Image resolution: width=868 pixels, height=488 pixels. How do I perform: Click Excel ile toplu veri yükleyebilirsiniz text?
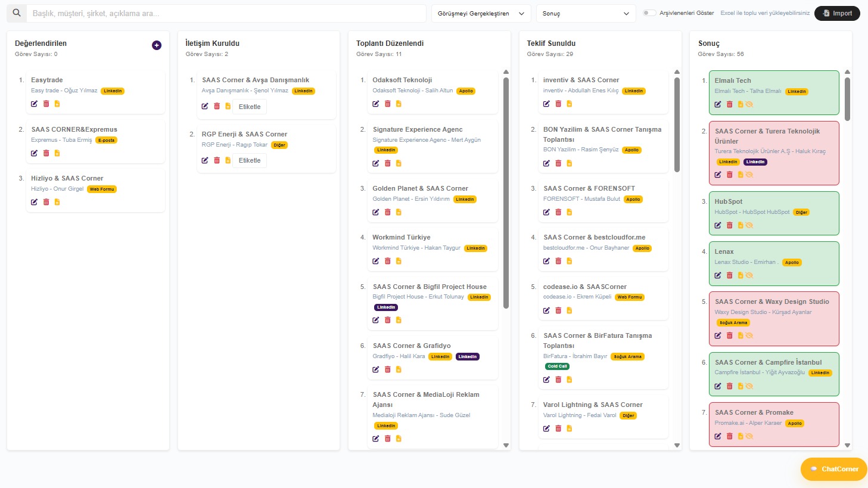click(765, 13)
